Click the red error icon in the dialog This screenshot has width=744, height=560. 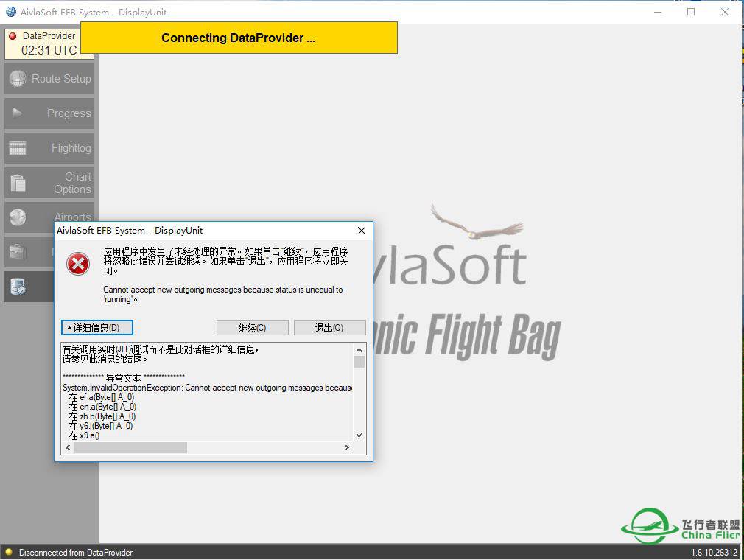pyautogui.click(x=78, y=265)
